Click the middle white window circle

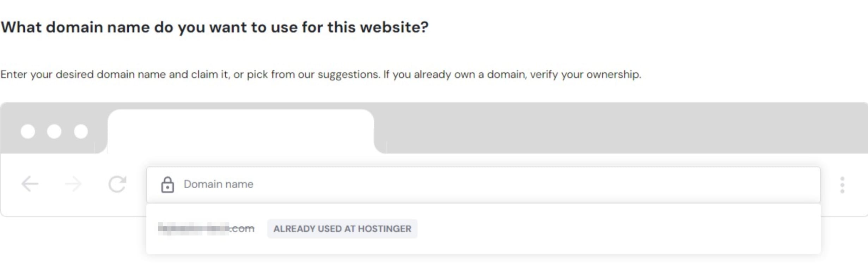pos(54,131)
